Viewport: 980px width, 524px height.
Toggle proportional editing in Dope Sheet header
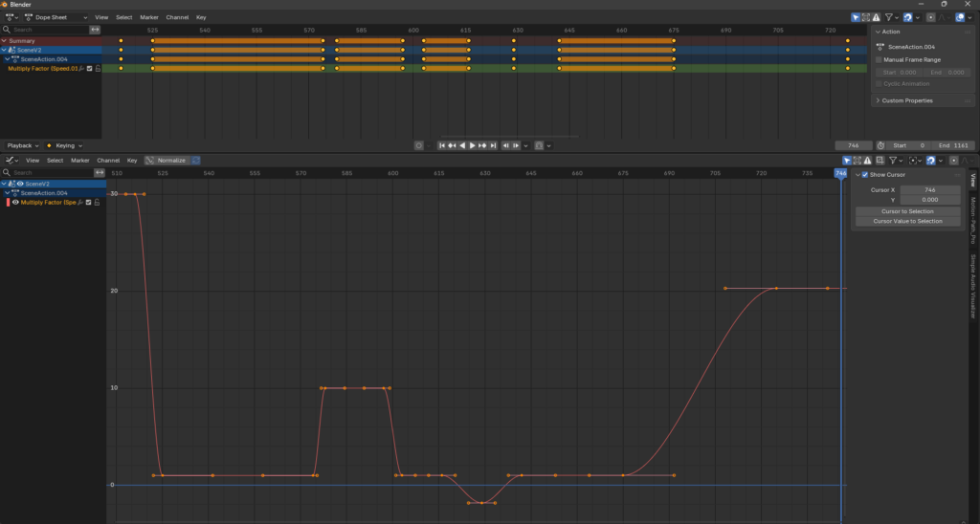pyautogui.click(x=930, y=17)
